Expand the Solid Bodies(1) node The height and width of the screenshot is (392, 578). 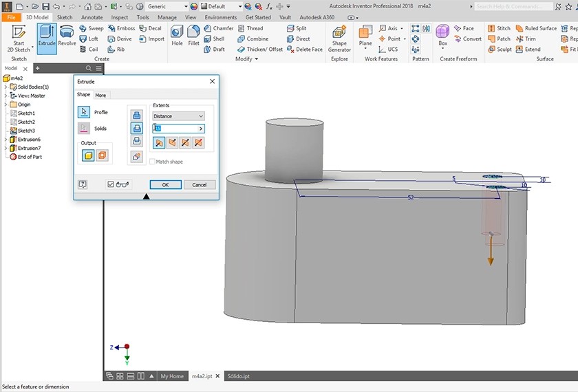pos(6,87)
